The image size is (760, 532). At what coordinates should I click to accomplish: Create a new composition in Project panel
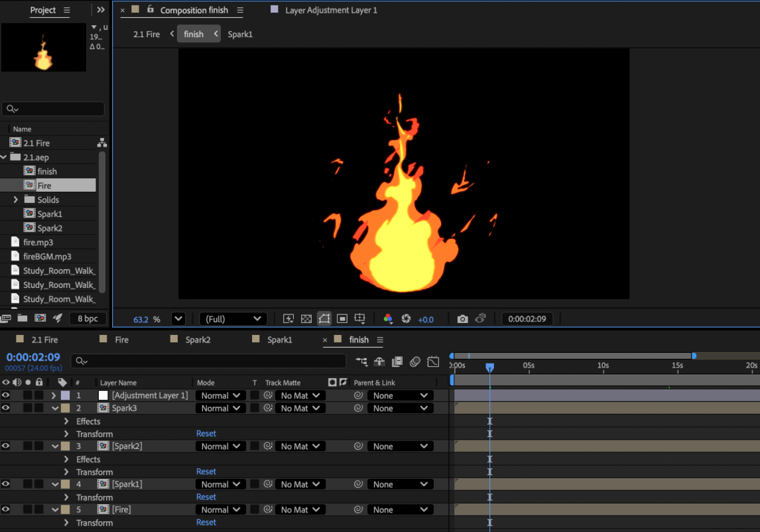click(40, 318)
